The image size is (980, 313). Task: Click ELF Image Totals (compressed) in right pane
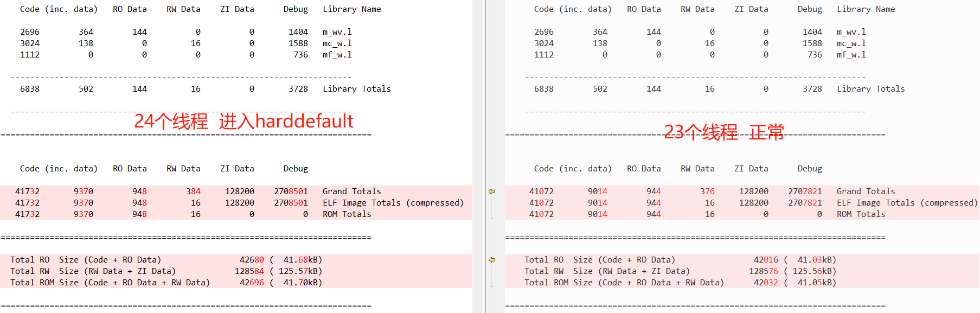[x=907, y=203]
